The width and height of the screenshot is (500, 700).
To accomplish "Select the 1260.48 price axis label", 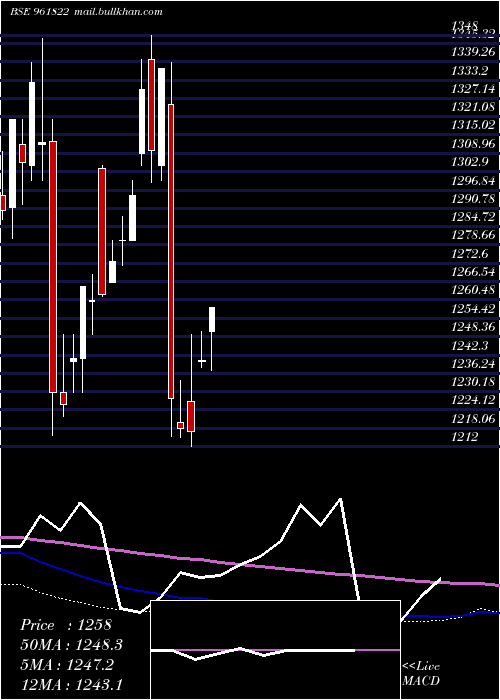I will (474, 290).
